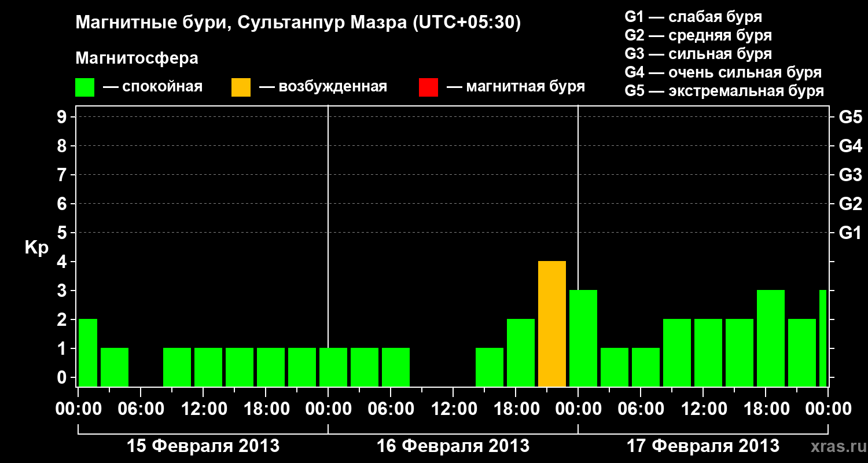This screenshot has height=463, width=868.
Task: Click the 12:00 time label under 16 February
Action: point(453,409)
